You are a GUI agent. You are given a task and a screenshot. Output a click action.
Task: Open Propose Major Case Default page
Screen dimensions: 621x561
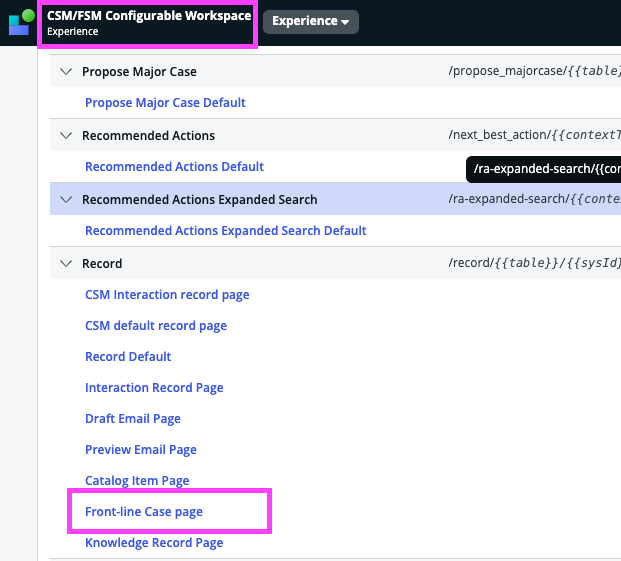tap(165, 103)
